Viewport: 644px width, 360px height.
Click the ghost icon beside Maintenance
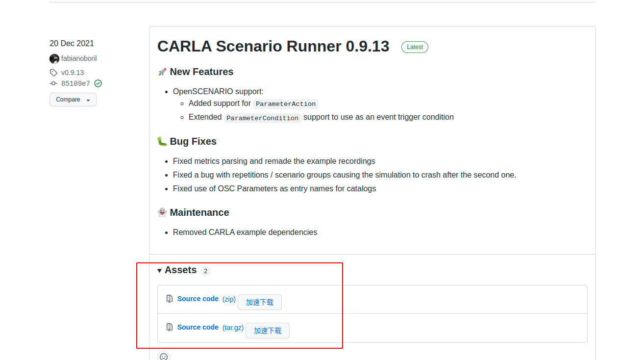pos(162,212)
